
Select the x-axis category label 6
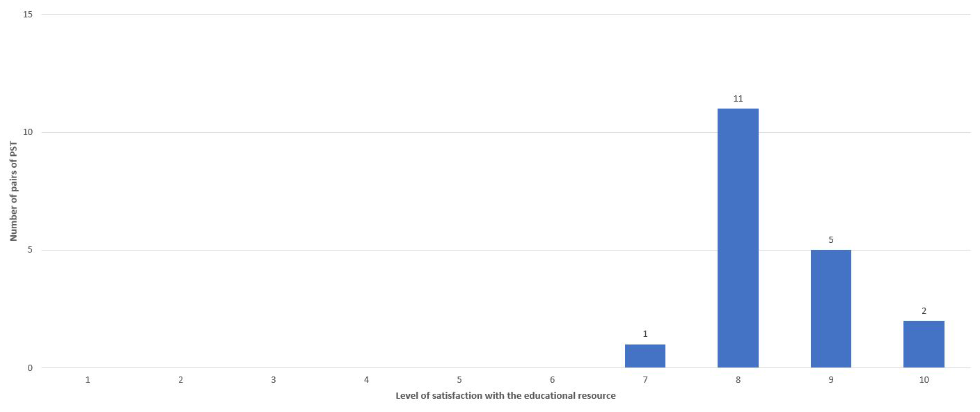pyautogui.click(x=552, y=380)
